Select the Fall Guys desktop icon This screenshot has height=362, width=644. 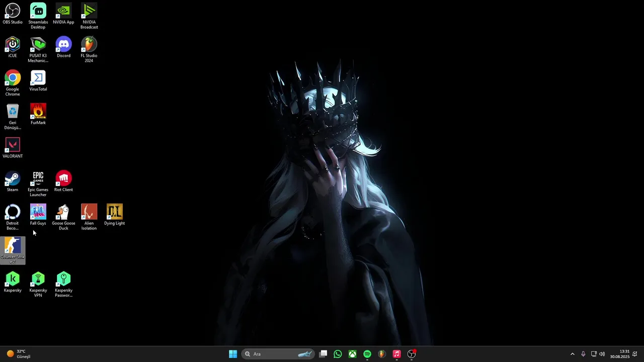point(38,215)
